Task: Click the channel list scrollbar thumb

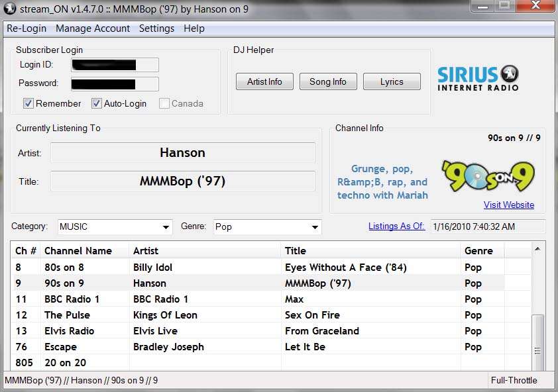Action: click(537, 342)
